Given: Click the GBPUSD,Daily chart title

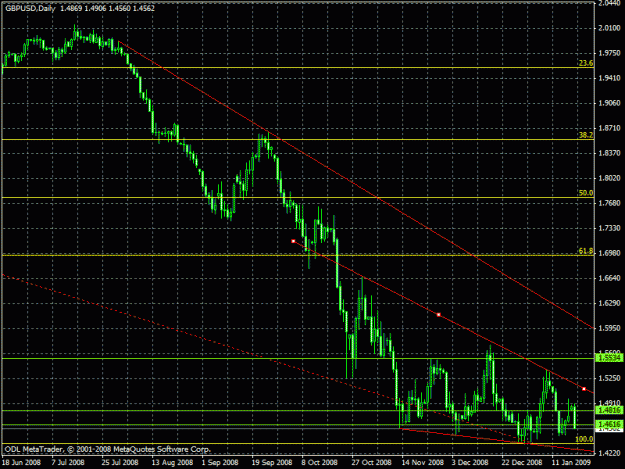Looking at the screenshot, I should tap(30, 8).
